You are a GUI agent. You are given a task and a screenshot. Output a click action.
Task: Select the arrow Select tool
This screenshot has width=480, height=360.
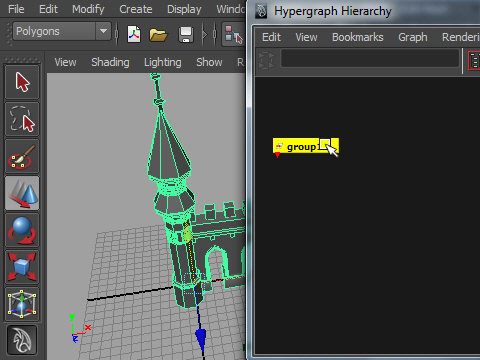22,82
